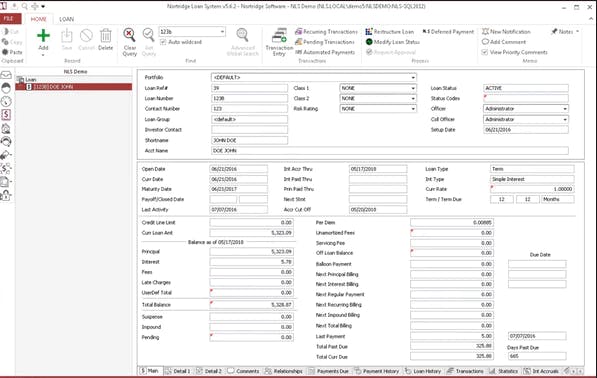Click the green Add record icon
Screen dimensions: 597x378
pos(43,36)
